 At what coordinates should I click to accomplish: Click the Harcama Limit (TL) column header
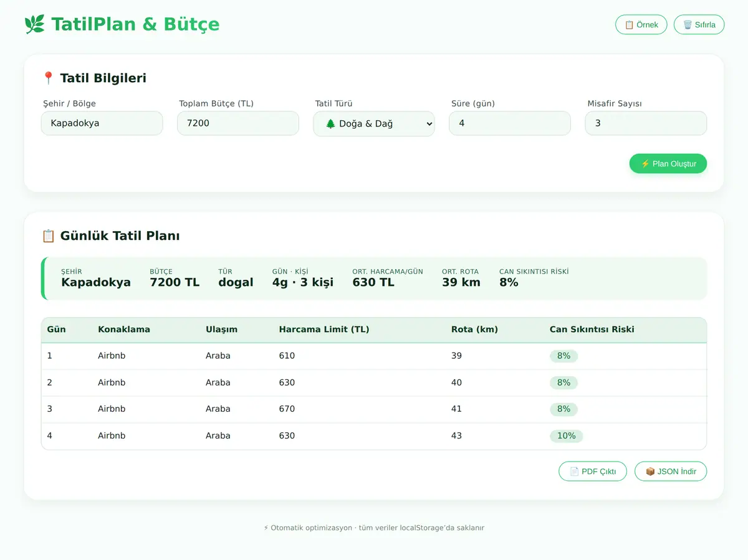coord(324,330)
